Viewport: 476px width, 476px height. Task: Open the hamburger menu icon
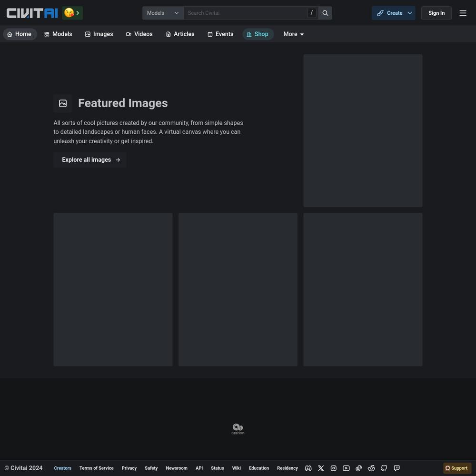coord(463,13)
